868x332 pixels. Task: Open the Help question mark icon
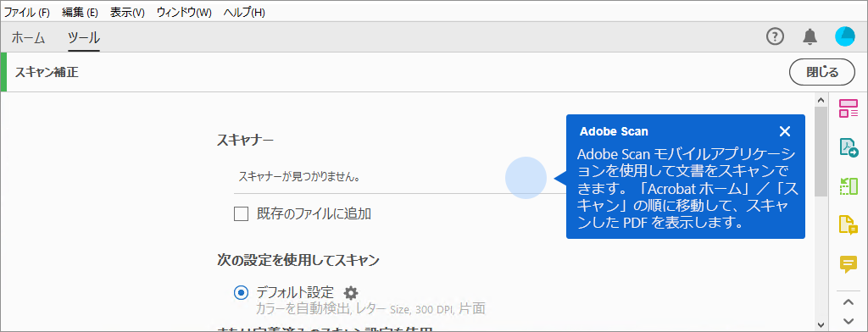tap(775, 37)
